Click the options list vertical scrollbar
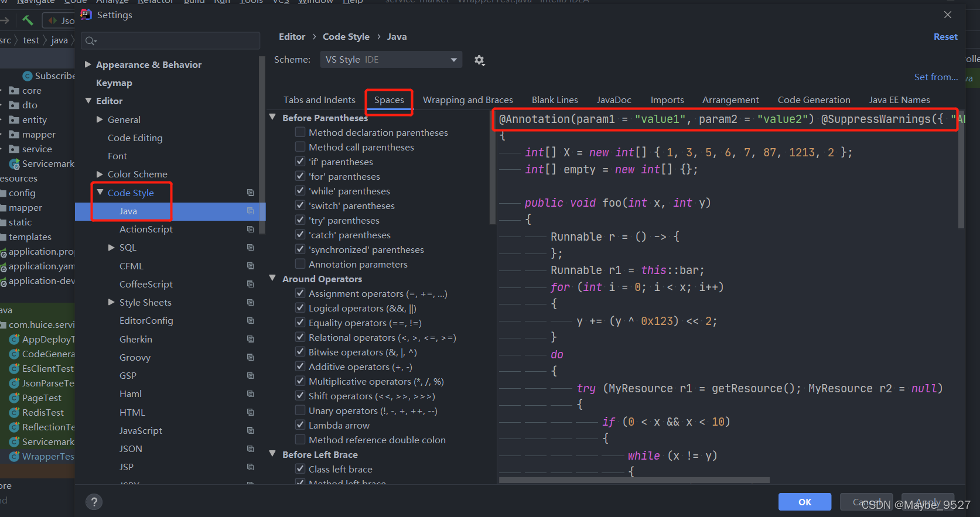Viewport: 980px width, 517px height. [x=493, y=167]
